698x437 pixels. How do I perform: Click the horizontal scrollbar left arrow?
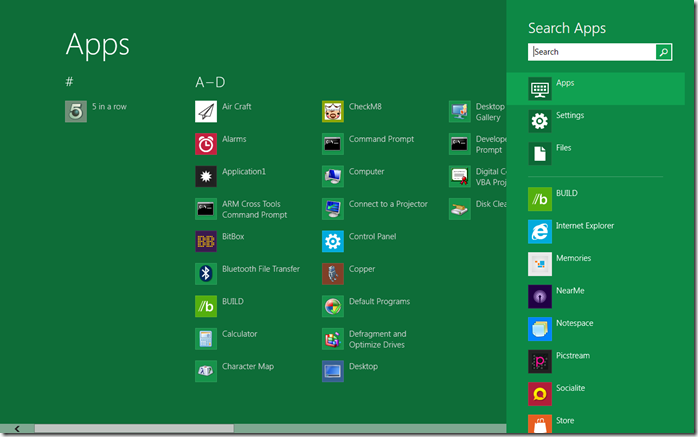coord(17,429)
